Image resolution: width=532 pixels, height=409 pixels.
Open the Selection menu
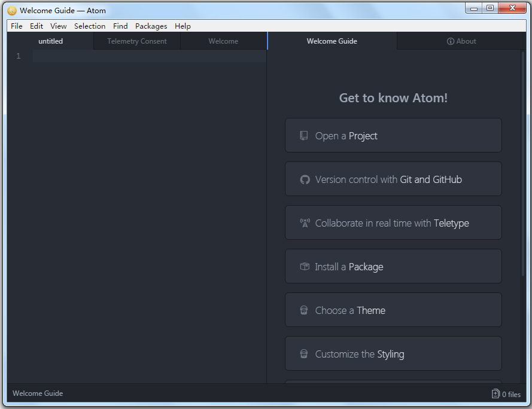click(x=90, y=26)
